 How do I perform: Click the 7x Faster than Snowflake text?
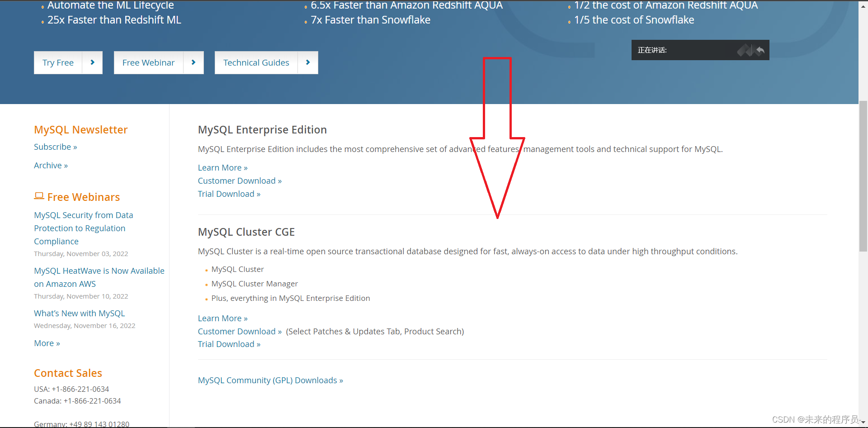[x=371, y=20]
